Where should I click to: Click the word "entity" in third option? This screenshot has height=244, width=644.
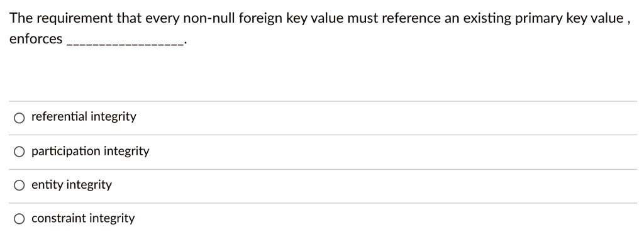pos(47,186)
